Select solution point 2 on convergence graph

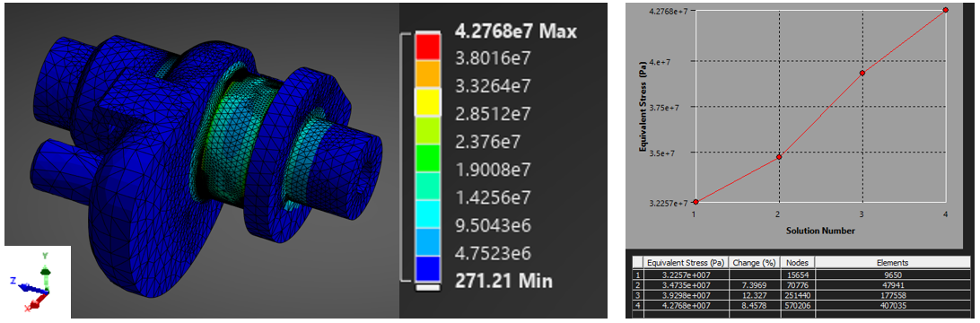click(x=779, y=157)
